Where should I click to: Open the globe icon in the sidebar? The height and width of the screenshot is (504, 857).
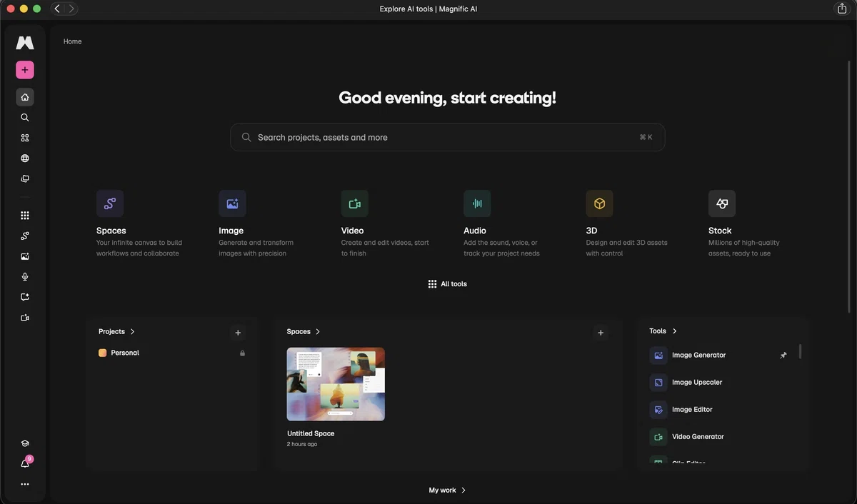[25, 158]
